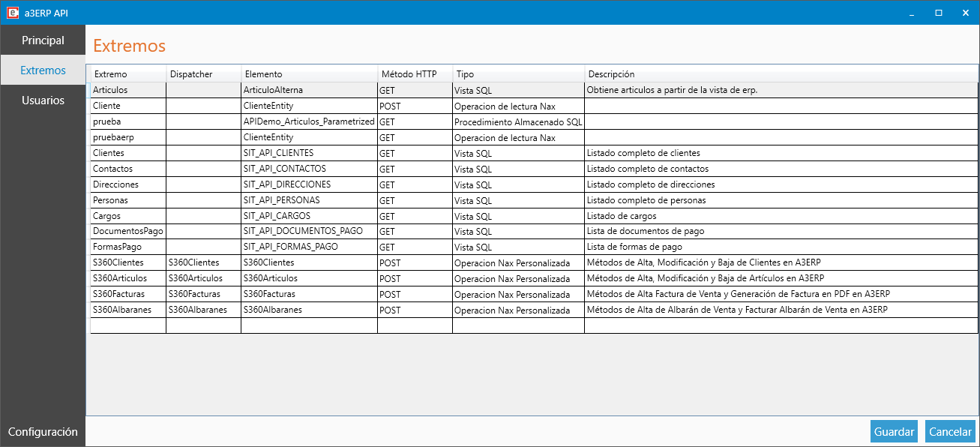Select the FormasPago cell in the Extremo column

click(x=128, y=247)
